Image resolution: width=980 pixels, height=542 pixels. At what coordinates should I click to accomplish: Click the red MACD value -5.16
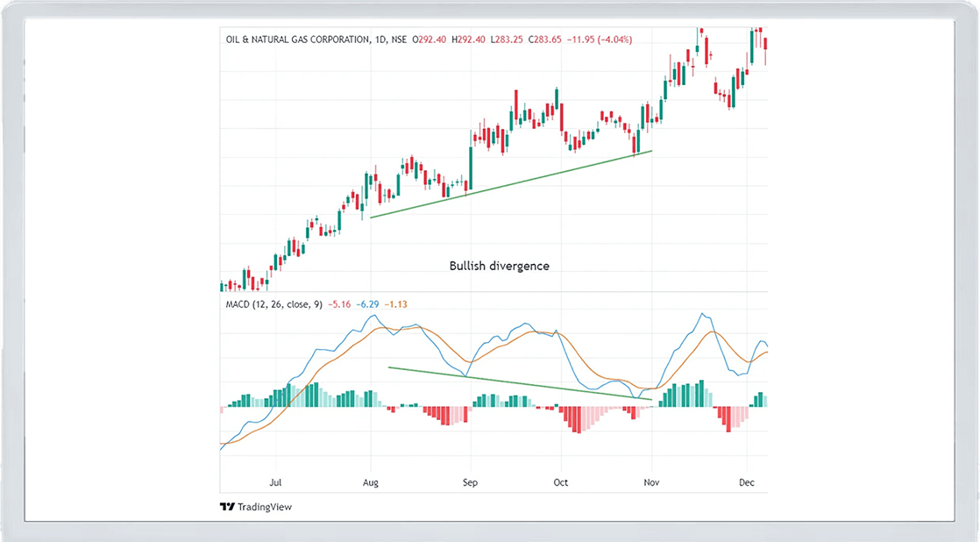341,304
